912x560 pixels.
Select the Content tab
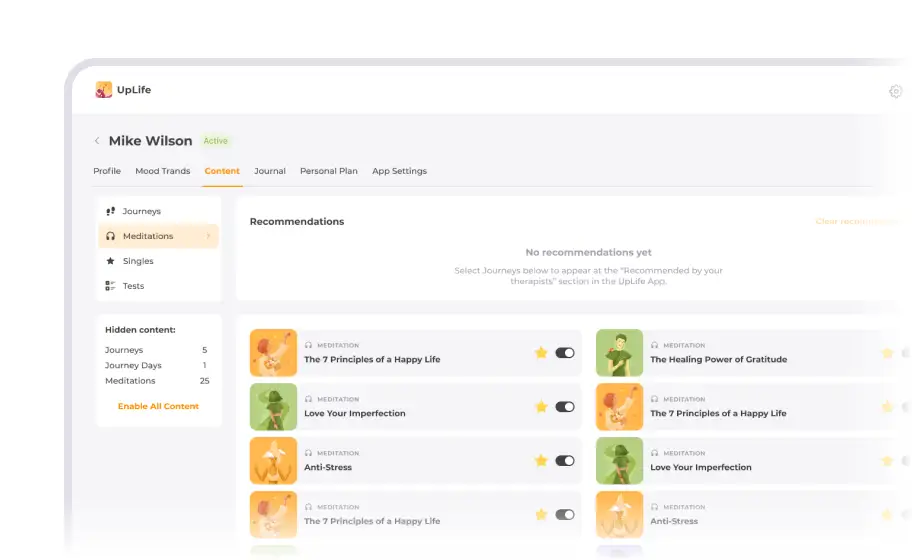[x=222, y=171]
